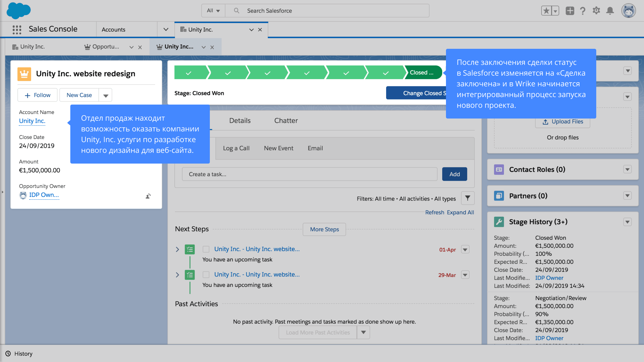Click the Search Salesforce input field
The height and width of the screenshot is (362, 644).
click(x=327, y=11)
